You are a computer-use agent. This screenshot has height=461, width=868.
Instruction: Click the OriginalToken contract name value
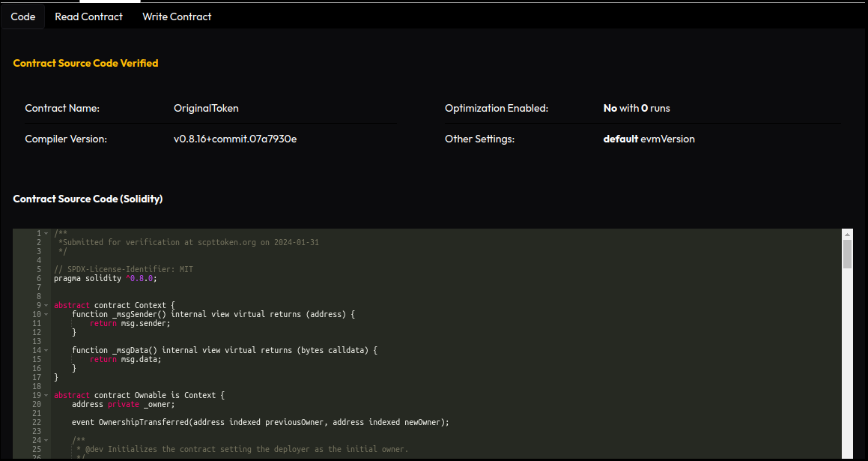click(206, 108)
